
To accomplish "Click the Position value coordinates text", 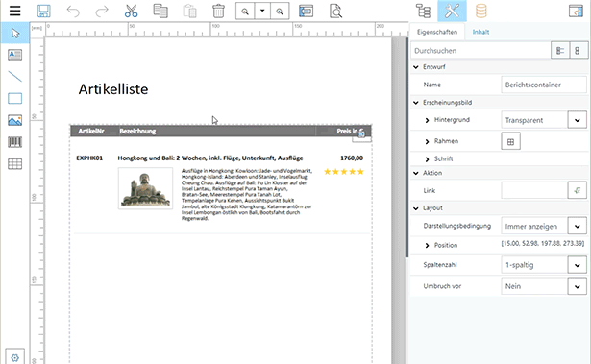I will (543, 243).
